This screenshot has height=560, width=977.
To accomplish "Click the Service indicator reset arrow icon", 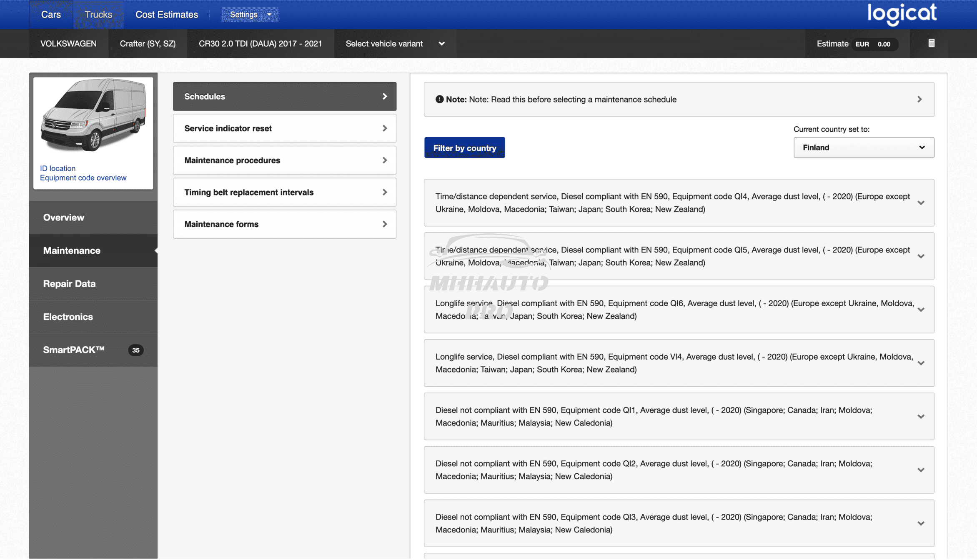I will click(384, 128).
